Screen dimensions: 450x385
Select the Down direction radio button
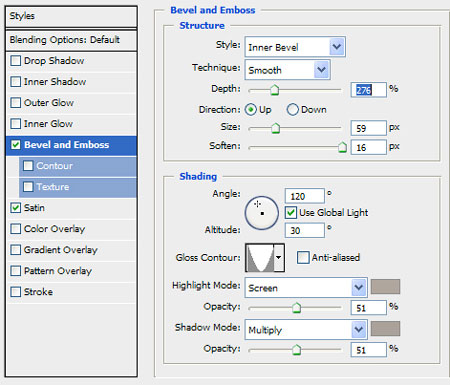pyautogui.click(x=293, y=110)
